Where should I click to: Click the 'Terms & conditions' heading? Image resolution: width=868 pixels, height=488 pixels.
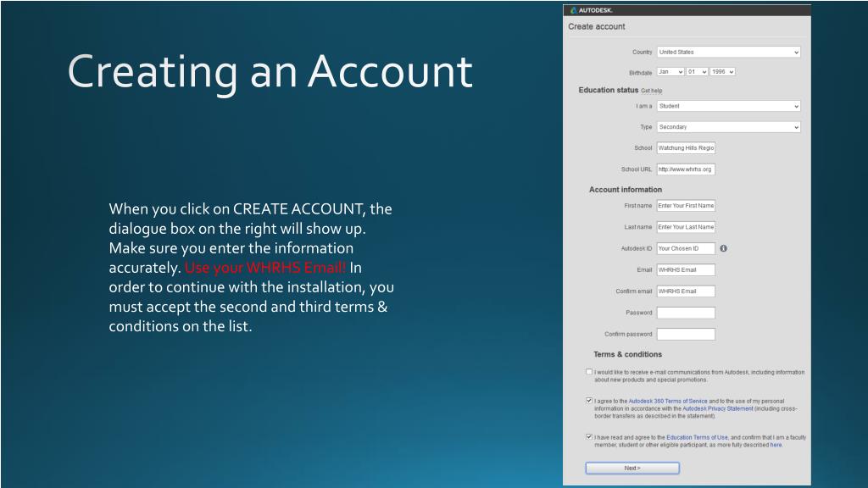tap(628, 355)
